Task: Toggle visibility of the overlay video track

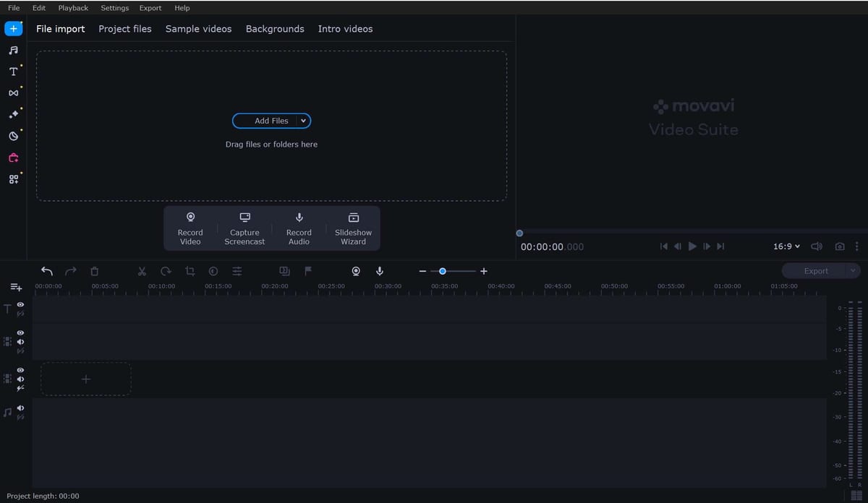Action: click(x=20, y=332)
